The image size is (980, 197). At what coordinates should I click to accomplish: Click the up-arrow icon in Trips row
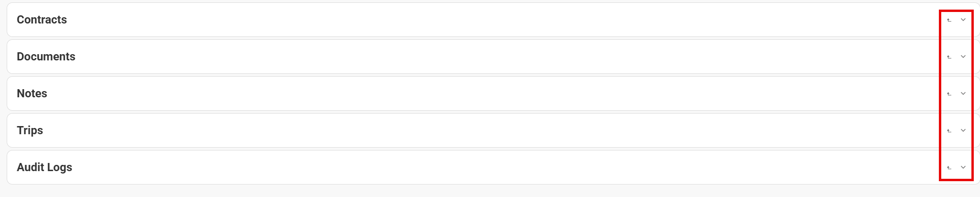pyautogui.click(x=949, y=131)
